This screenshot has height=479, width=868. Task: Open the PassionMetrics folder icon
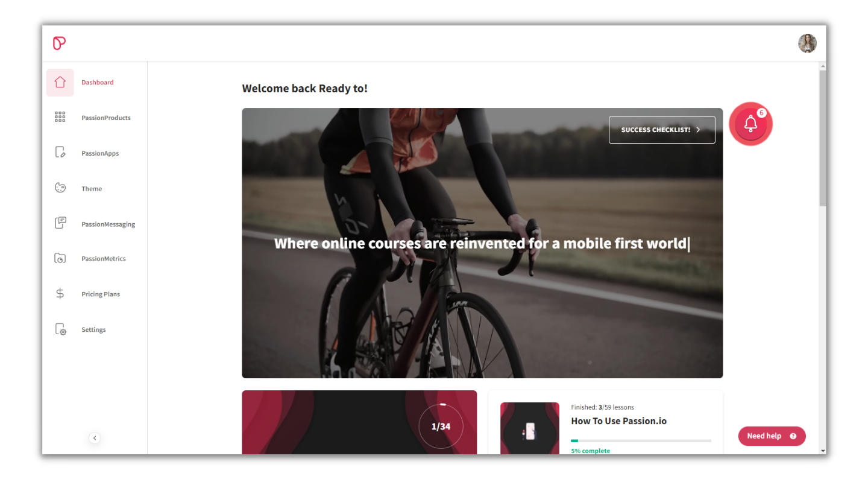click(60, 258)
